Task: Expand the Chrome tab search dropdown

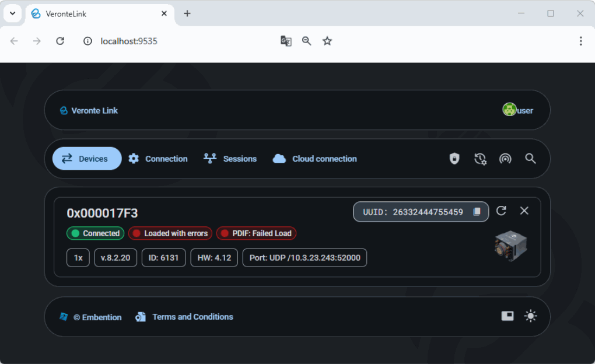Action: pyautogui.click(x=12, y=13)
